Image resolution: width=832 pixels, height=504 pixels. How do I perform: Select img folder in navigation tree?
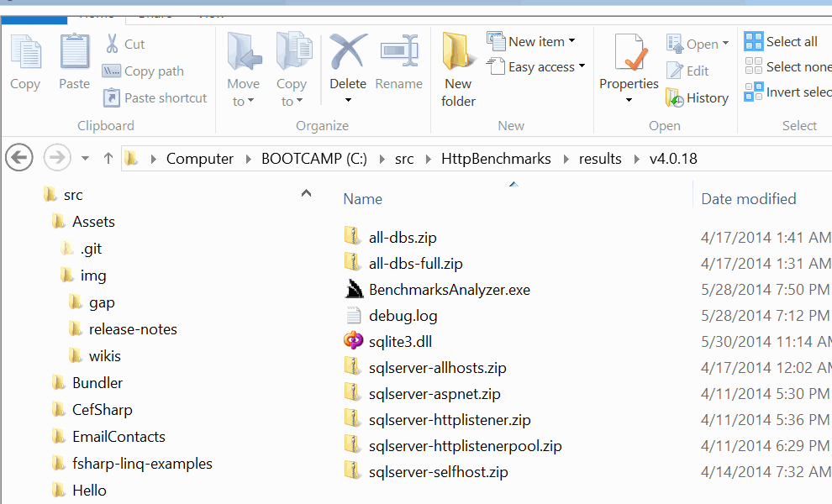[92, 276]
